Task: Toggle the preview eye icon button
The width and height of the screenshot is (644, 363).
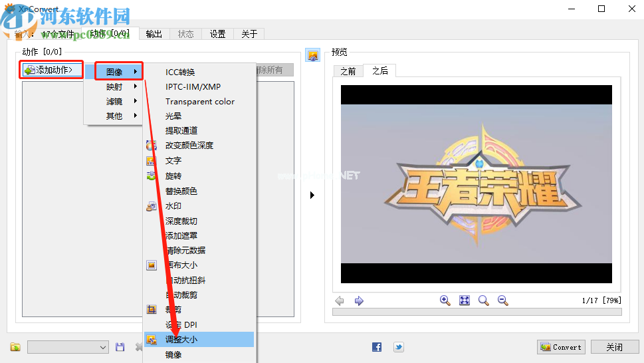Action: (x=312, y=55)
